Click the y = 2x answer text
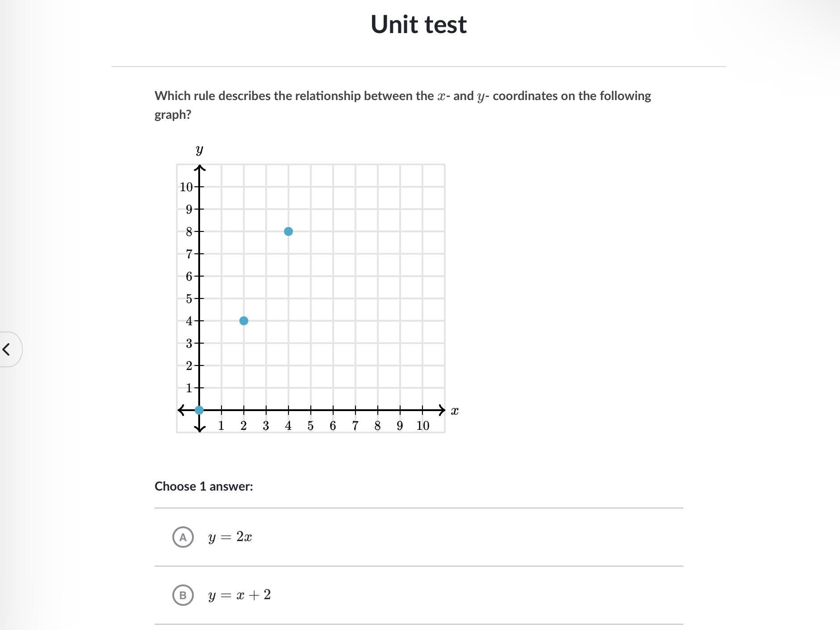This screenshot has height=630, width=840. [x=230, y=537]
